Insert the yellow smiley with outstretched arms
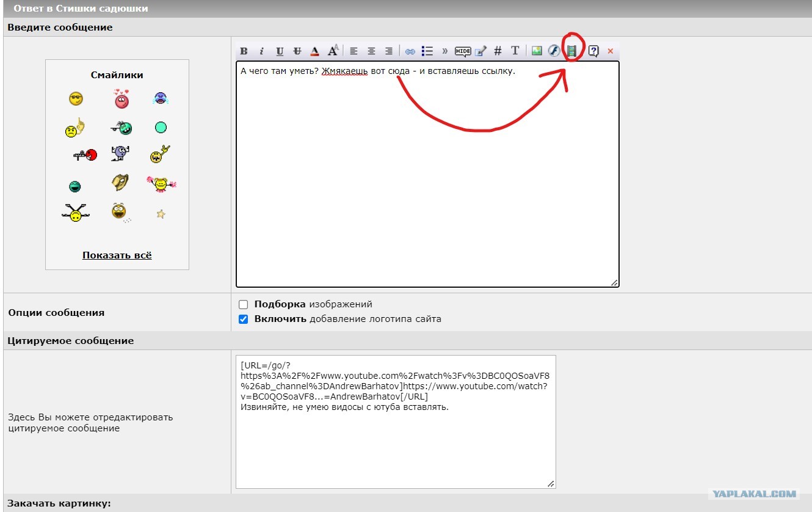Image resolution: width=812 pixels, height=512 pixels. 76,213
